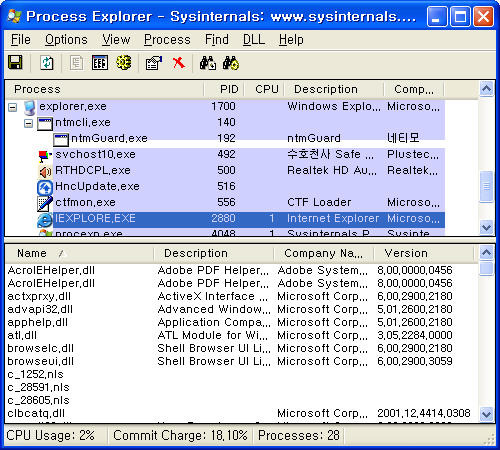Click DLL pane scroll up arrow
This screenshot has width=500, height=450.
coord(487,253)
